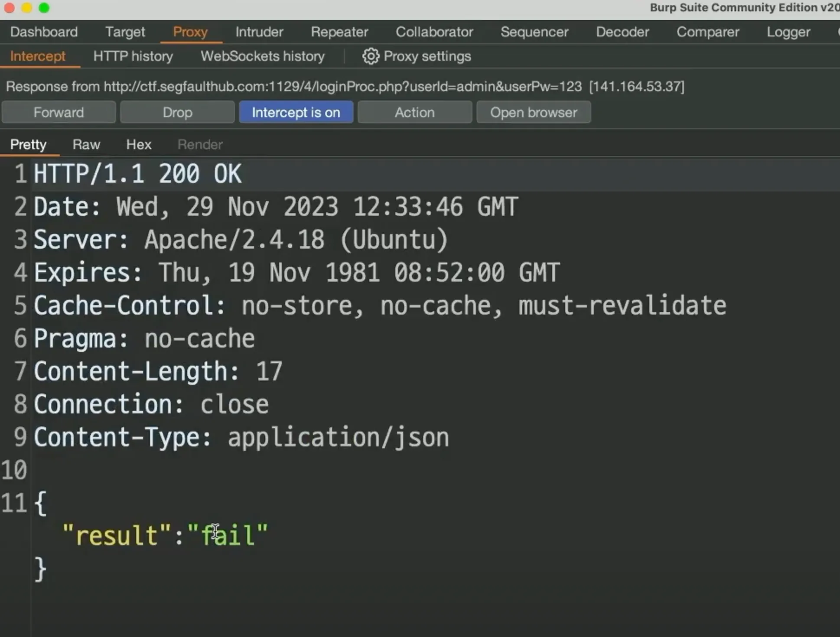Image resolution: width=840 pixels, height=637 pixels.
Task: Click the "fail" value in JSON body
Action: click(x=228, y=536)
